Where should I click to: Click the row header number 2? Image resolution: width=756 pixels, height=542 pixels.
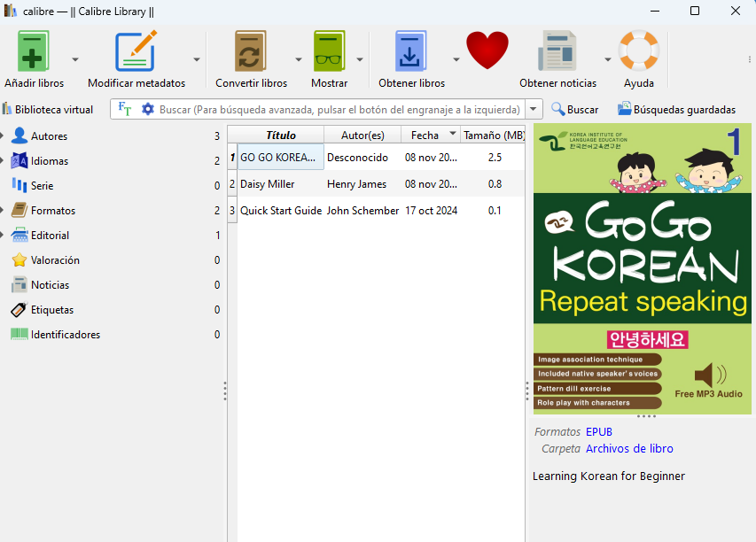pos(232,183)
